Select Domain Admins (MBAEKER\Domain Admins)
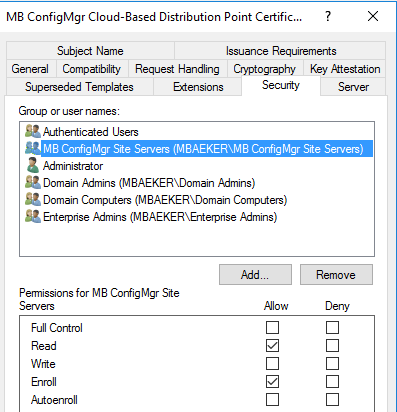Viewport: 397px width, 412px height. (x=149, y=183)
